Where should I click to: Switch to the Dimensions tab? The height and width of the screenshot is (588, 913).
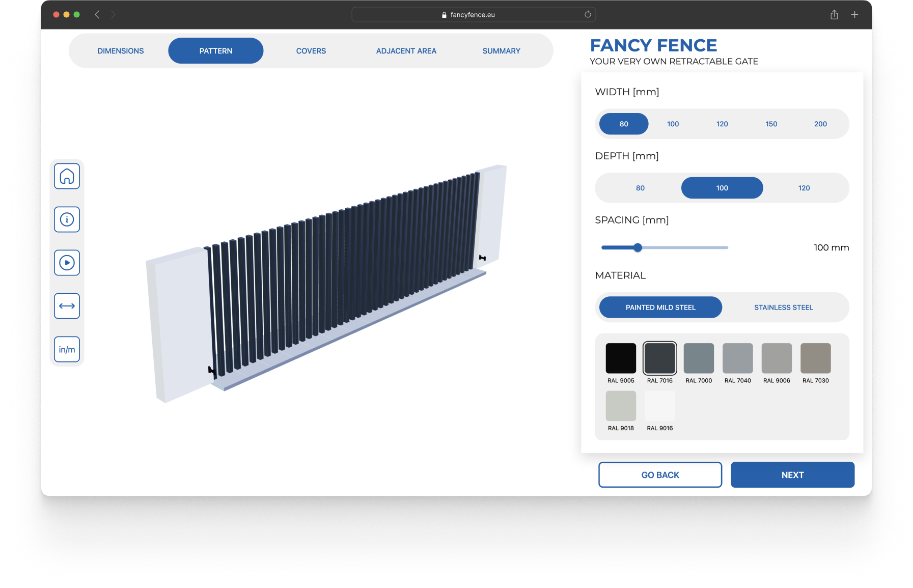[x=121, y=51]
